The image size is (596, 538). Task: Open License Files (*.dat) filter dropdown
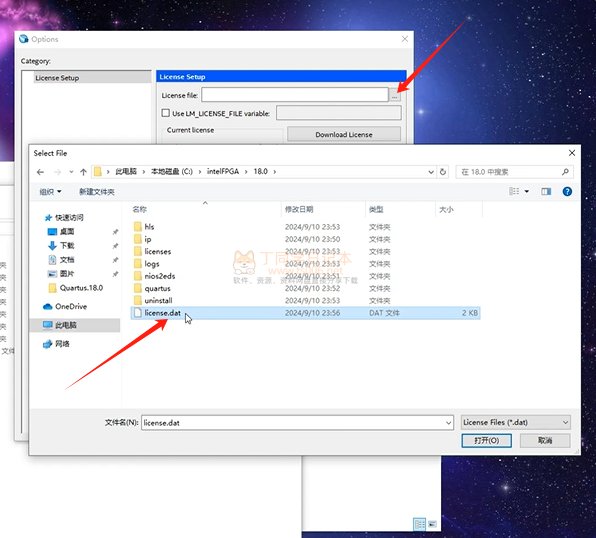pos(516,422)
